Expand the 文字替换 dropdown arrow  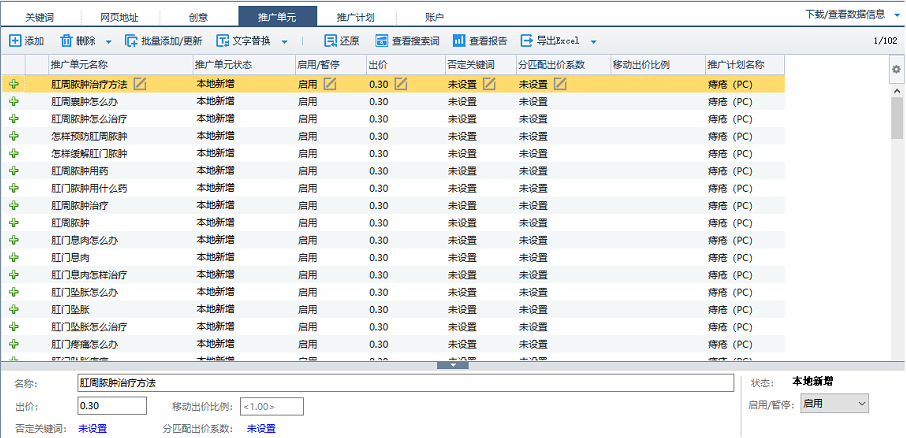(x=284, y=42)
